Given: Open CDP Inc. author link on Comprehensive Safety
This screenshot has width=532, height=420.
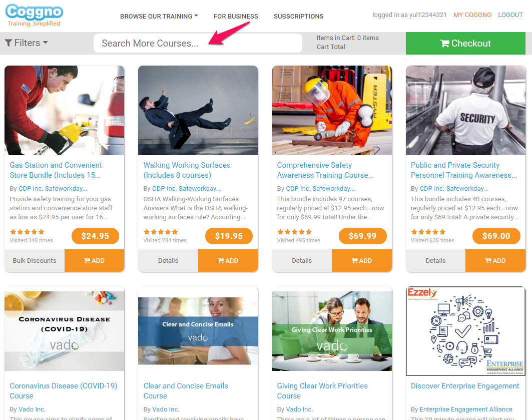Looking at the screenshot, I should (320, 189).
